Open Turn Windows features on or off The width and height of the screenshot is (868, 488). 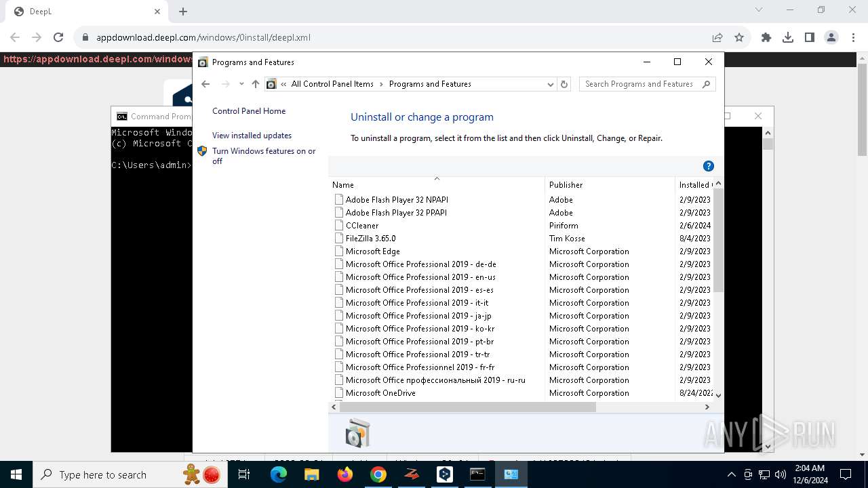point(264,156)
